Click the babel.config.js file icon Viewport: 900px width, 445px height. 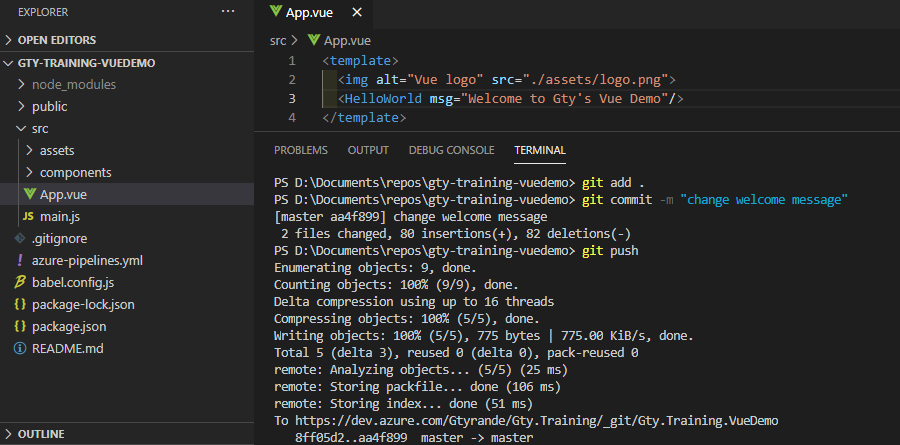coord(20,282)
